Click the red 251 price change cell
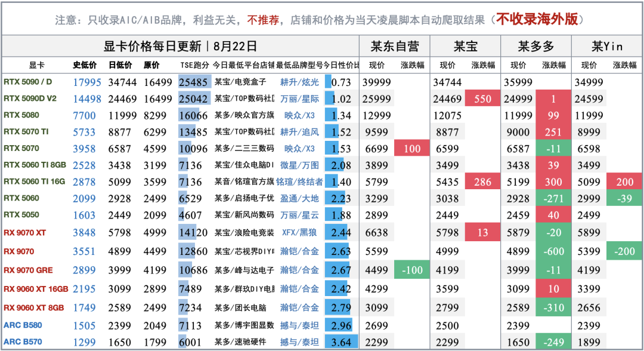The width and height of the screenshot is (644, 351). point(553,132)
